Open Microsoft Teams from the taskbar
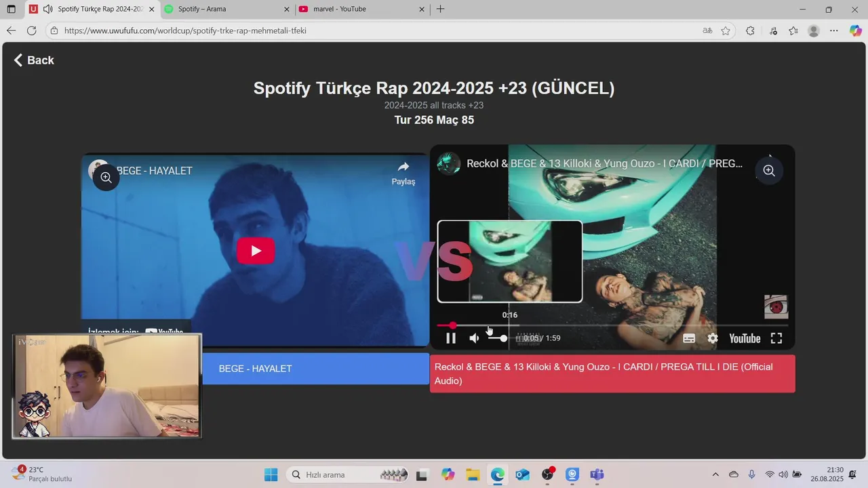This screenshot has height=488, width=868. click(x=597, y=474)
